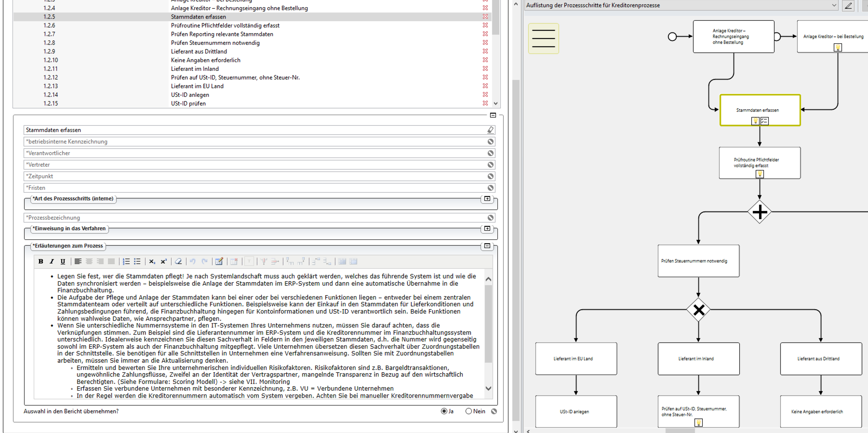Select Lieferant im Inland list row

coord(195,69)
